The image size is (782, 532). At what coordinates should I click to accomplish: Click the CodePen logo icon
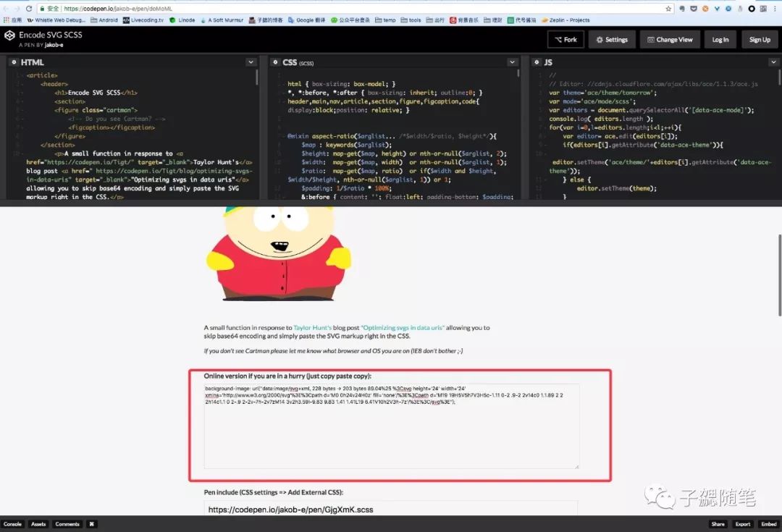[9, 35]
